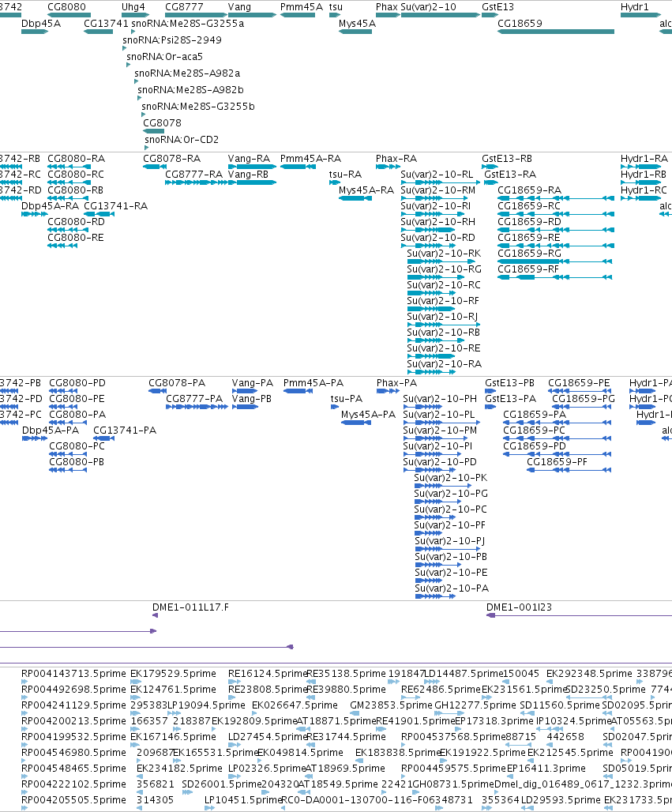Select snoRNA:Me28S-A982b label
The width and height of the screenshot is (672, 812).
(x=190, y=89)
